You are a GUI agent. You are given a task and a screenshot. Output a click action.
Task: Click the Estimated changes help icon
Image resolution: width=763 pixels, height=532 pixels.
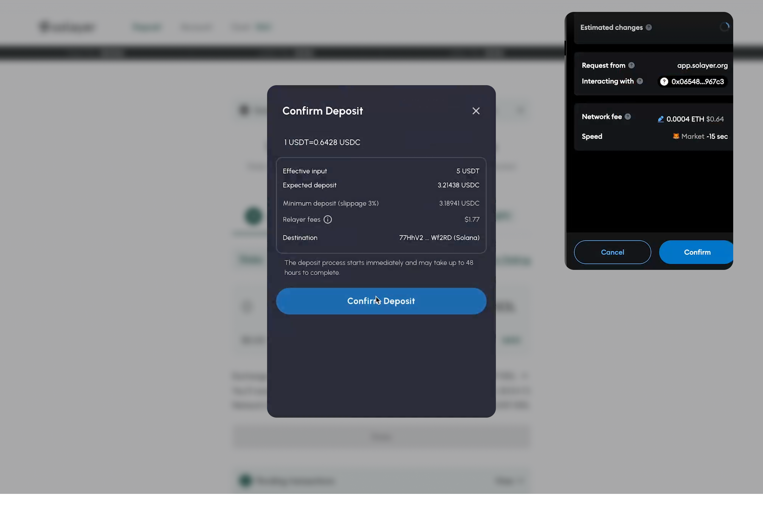pos(649,28)
